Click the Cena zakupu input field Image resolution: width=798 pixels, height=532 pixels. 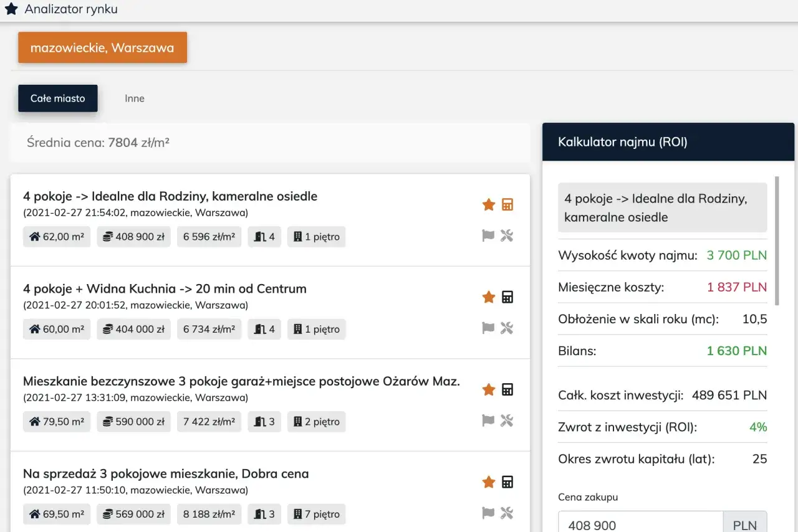[x=640, y=525]
